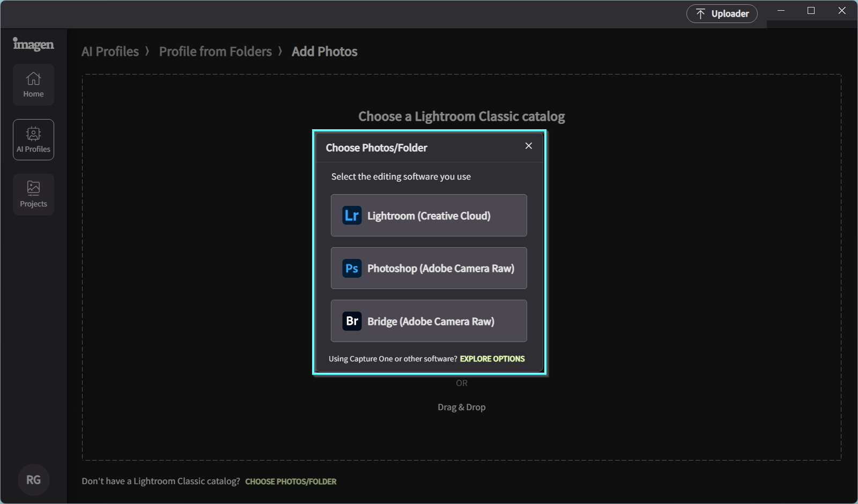
Task: Open the RG user avatar
Action: 33,480
